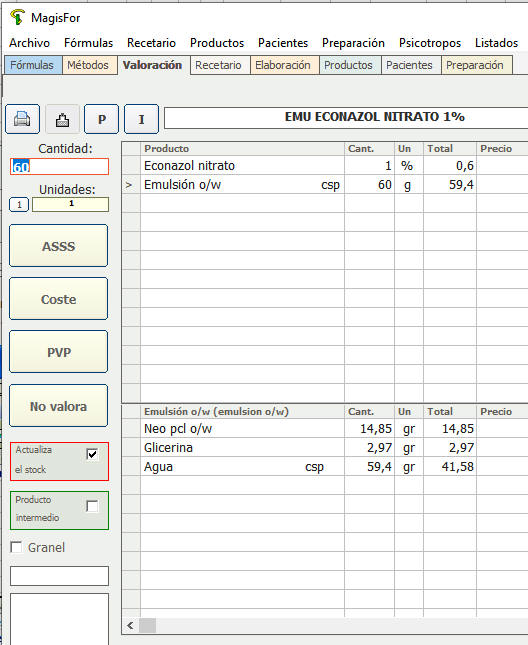Toggle the Actualiza el stock checkbox

point(92,454)
